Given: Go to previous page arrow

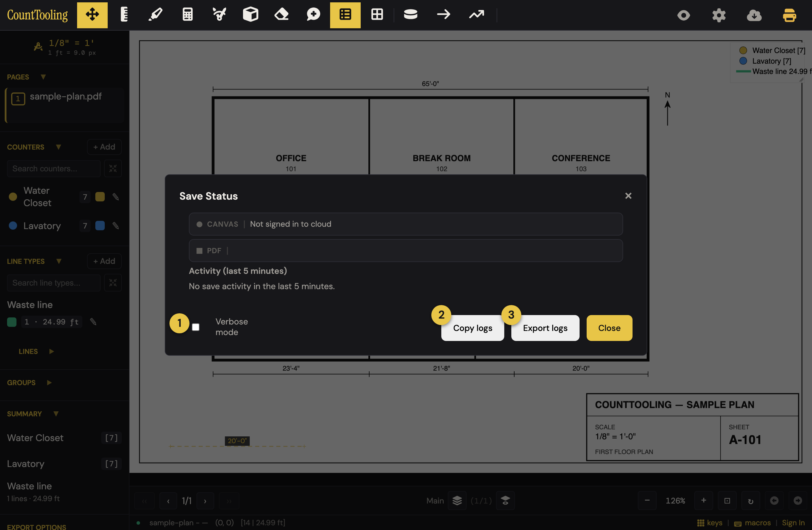Looking at the screenshot, I should coord(168,501).
